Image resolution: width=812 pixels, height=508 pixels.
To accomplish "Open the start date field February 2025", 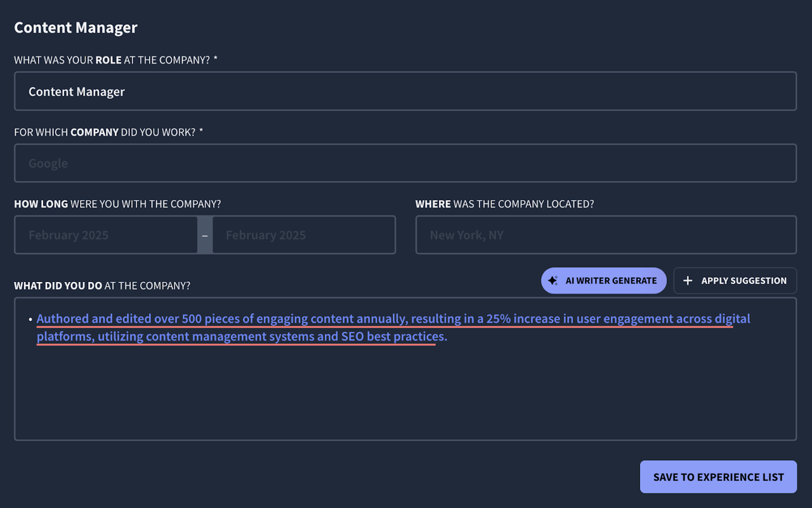I will point(106,235).
